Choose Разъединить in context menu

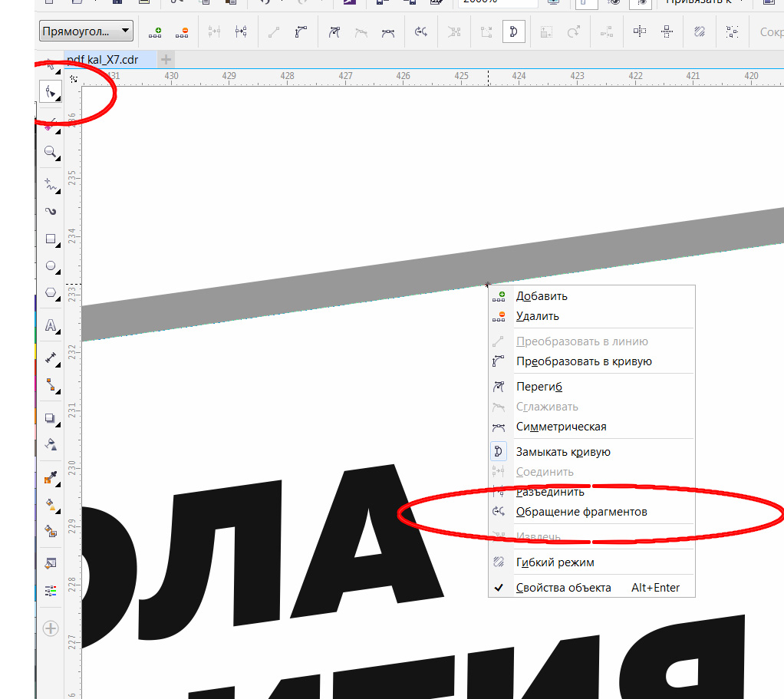click(591, 492)
